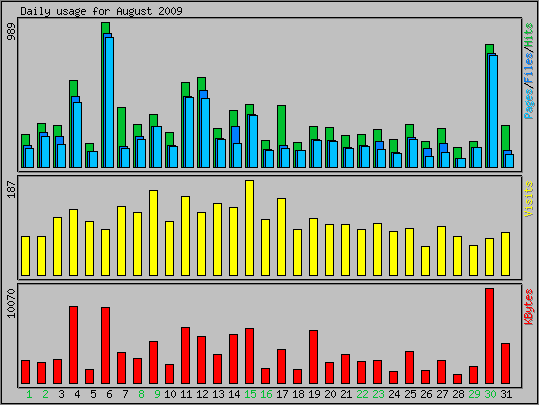Click the yellow visits bar for day 26
539x405 pixels.
[426, 261]
